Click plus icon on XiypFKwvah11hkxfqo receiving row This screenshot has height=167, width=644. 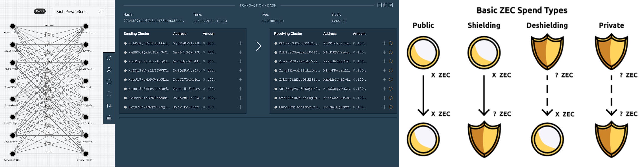pos(385,70)
